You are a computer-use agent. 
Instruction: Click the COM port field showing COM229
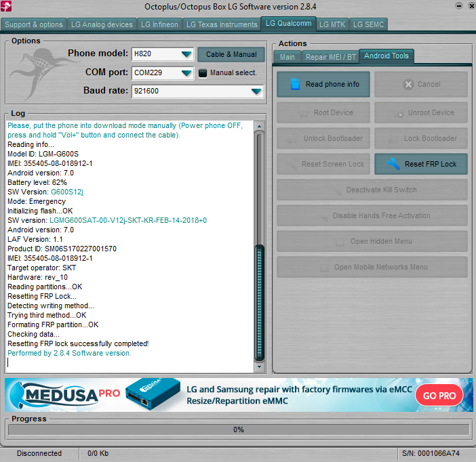pyautogui.click(x=163, y=72)
